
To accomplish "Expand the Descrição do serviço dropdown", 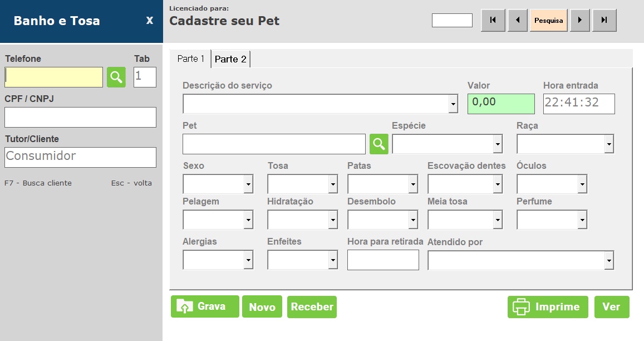I will coord(453,104).
